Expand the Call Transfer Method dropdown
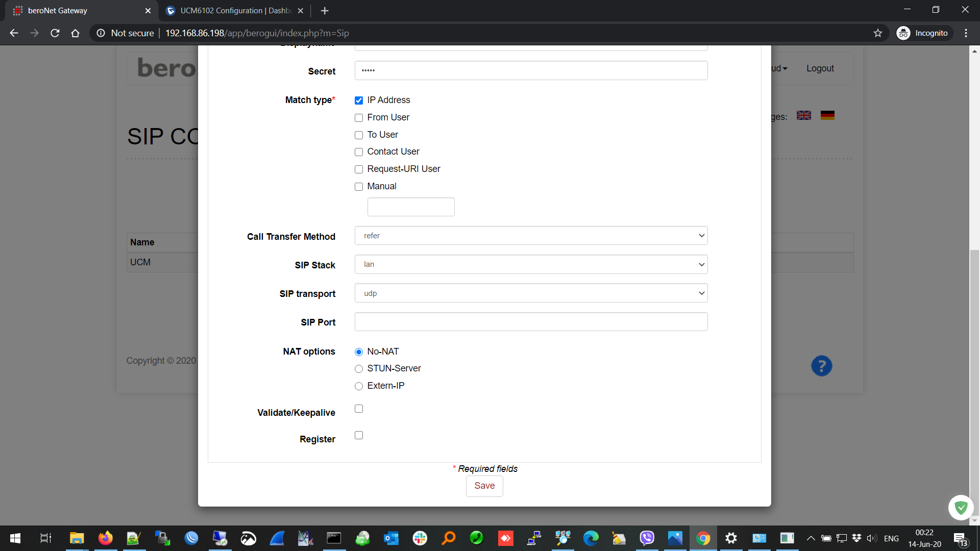Screen dimensions: 980x551 coord(531,236)
